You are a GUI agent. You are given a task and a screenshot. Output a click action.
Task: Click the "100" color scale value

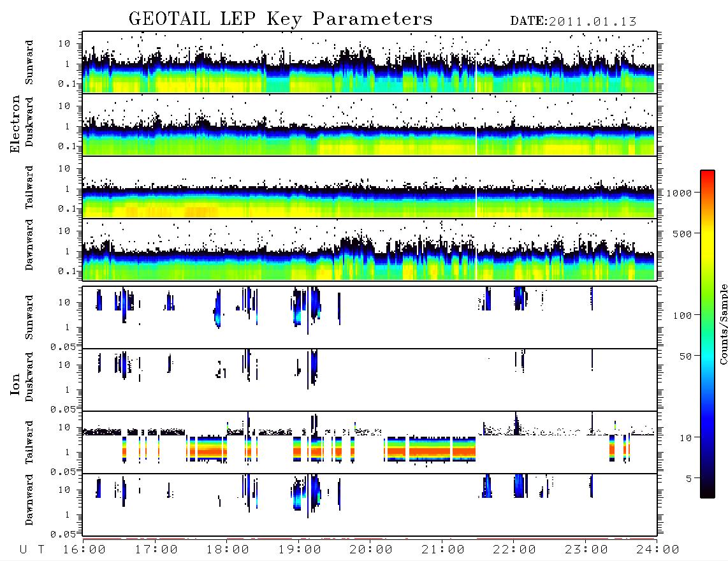683,316
